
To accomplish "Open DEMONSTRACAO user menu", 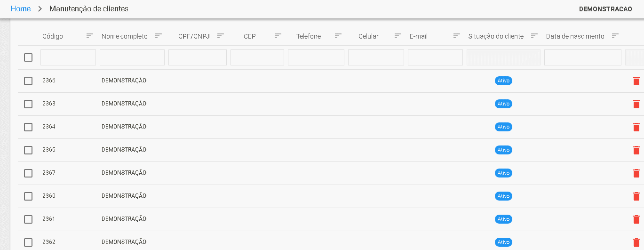I will (x=605, y=9).
